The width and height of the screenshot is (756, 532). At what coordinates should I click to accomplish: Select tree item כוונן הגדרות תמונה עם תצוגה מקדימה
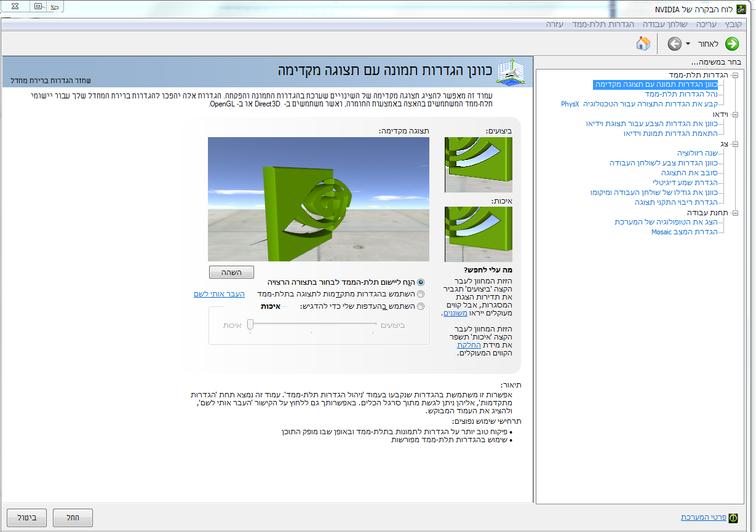click(x=655, y=84)
